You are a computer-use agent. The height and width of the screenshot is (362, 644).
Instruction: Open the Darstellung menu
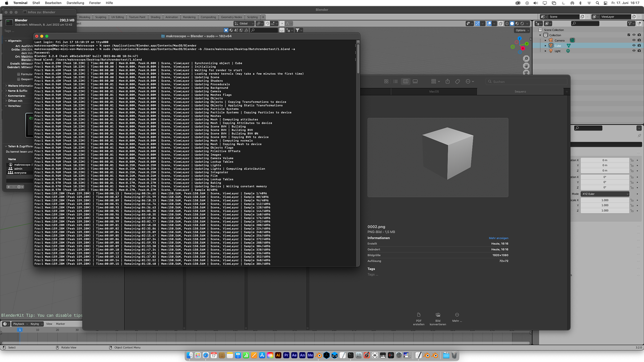point(75,3)
